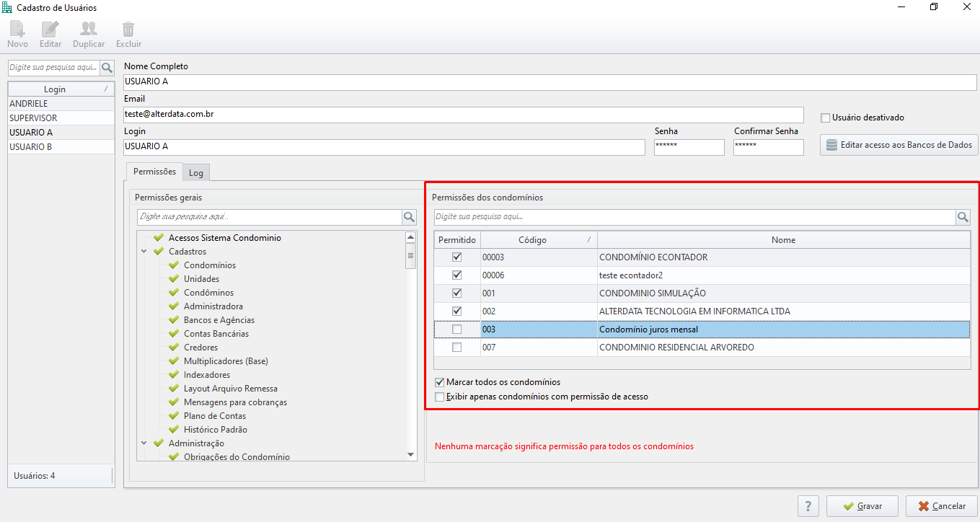Toggle the green check beside Obrigações do Condomínio
Image resolution: width=980 pixels, height=522 pixels.
[x=174, y=457]
